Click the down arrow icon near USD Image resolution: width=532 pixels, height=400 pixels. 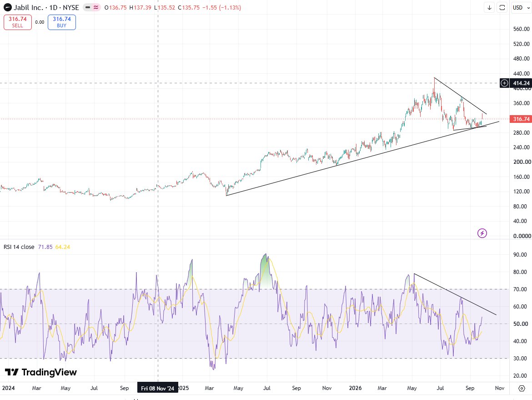[x=489, y=7]
